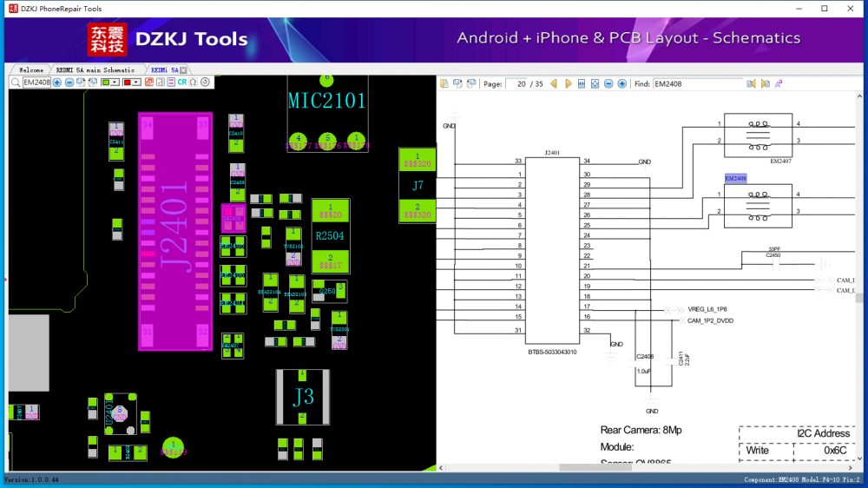Click the search magnifier icon in PCB toolbar
This screenshot has width=868, height=488.
point(16,82)
